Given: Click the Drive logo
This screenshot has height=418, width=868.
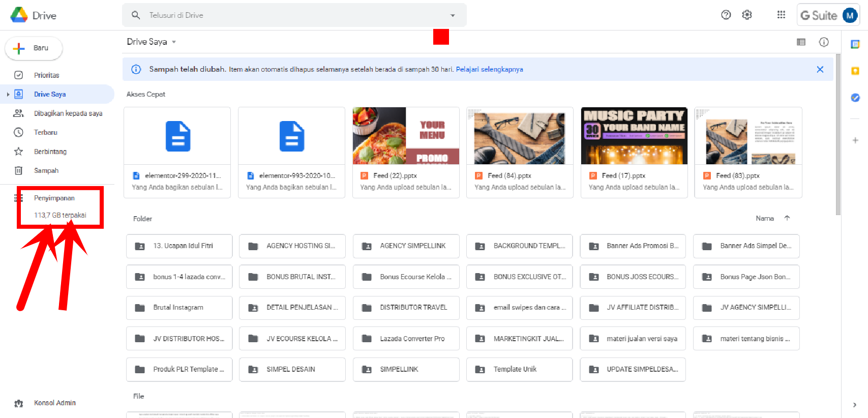Looking at the screenshot, I should point(19,15).
